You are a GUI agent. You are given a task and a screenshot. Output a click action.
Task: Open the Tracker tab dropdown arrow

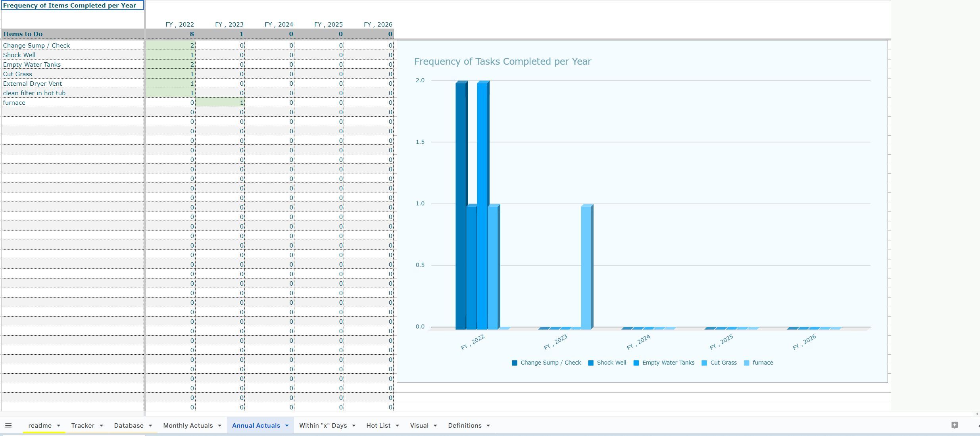(101, 426)
